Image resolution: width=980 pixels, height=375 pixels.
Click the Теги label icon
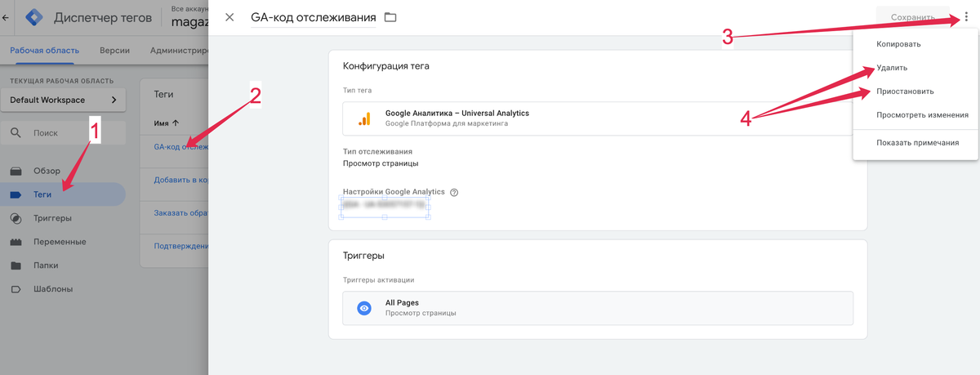pos(16,194)
